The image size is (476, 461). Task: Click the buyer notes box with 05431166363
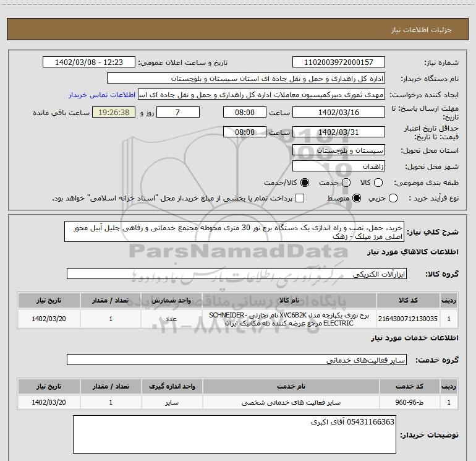[x=234, y=434]
